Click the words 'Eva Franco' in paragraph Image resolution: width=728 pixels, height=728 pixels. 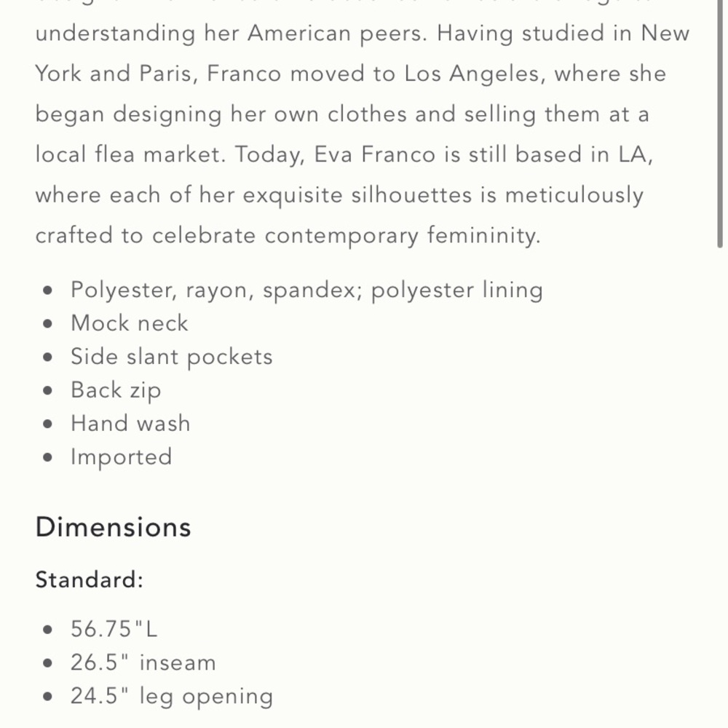(x=375, y=154)
